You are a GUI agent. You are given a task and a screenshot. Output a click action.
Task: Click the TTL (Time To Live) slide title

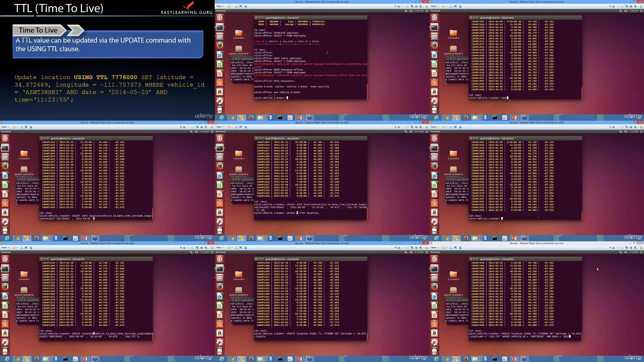(59, 8)
